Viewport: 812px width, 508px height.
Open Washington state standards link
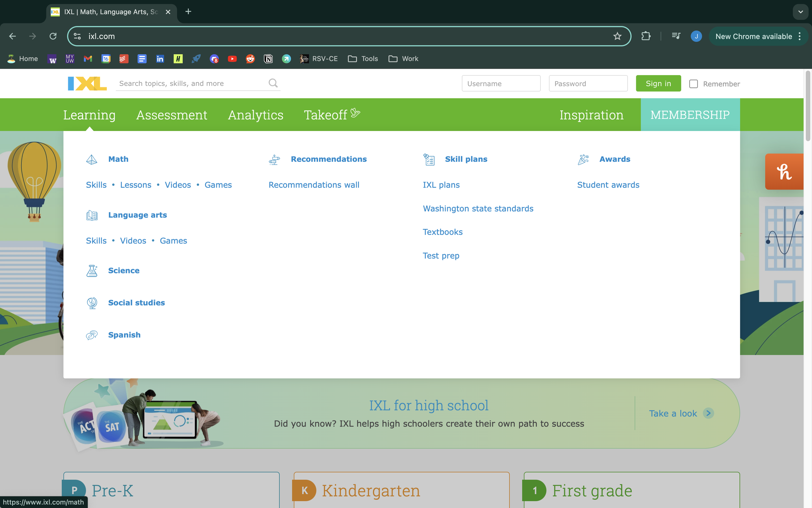[x=478, y=208]
